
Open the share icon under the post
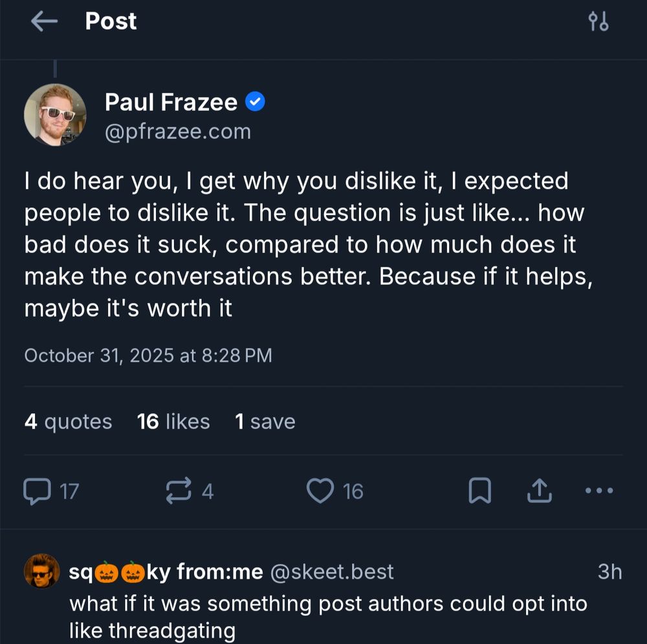(538, 491)
